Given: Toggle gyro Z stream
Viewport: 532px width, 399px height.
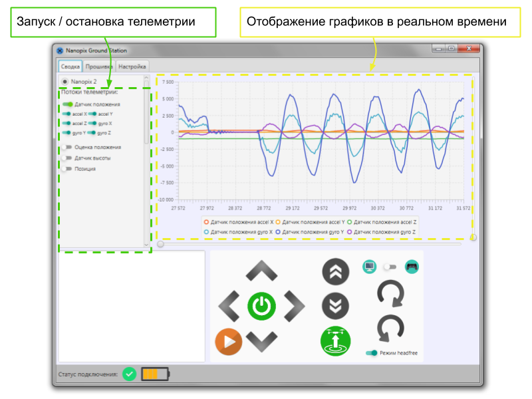Looking at the screenshot, I should point(92,132).
